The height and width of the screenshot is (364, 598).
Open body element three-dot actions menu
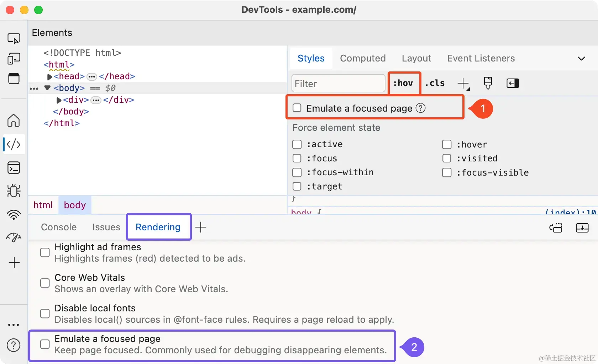pyautogui.click(x=34, y=89)
